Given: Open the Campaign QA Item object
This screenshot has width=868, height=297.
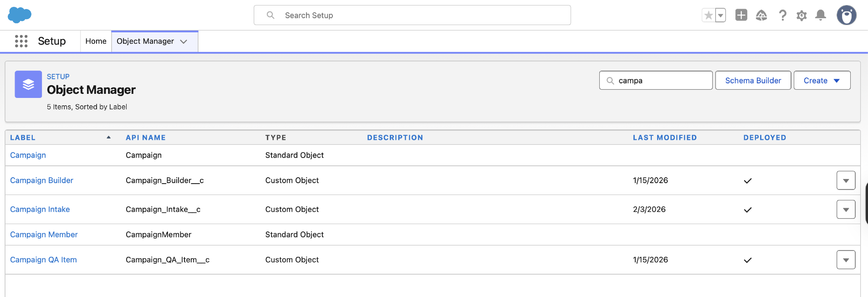Looking at the screenshot, I should tap(43, 260).
